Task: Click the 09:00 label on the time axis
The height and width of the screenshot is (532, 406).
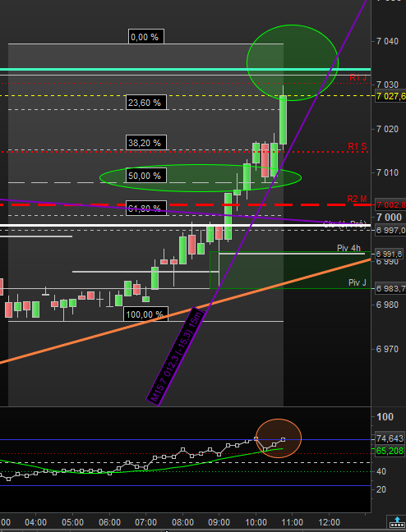Action: pos(219,521)
